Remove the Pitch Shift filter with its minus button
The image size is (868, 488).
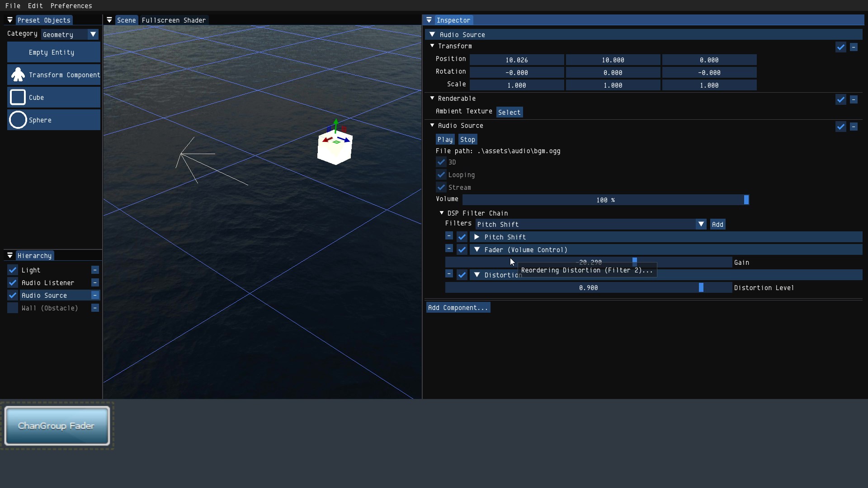[x=449, y=236]
